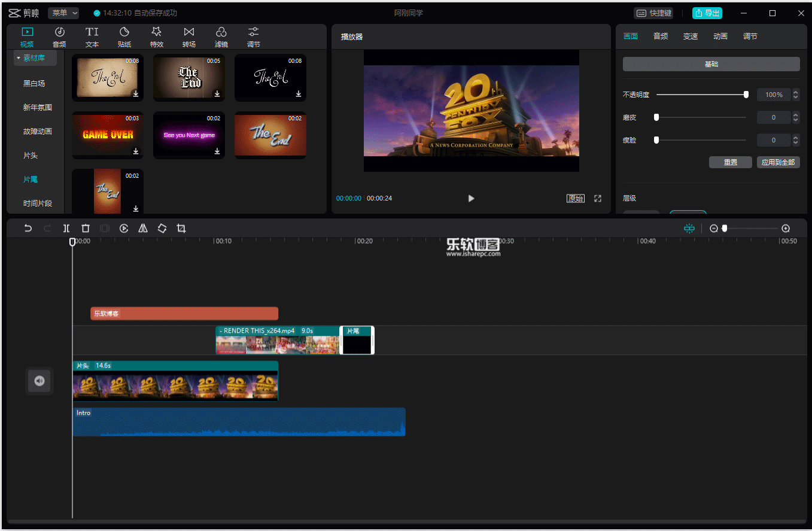Click the rotate clip icon

[x=162, y=228]
